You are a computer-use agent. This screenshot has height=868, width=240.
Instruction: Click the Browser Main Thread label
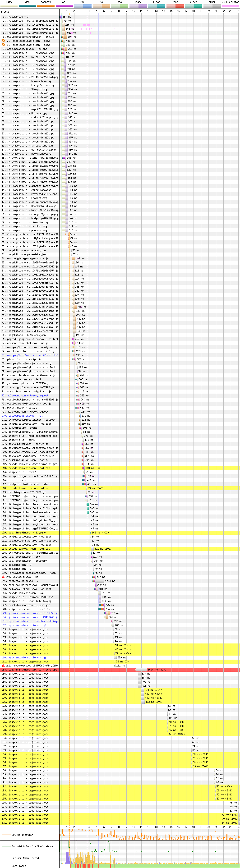[25, 858]
